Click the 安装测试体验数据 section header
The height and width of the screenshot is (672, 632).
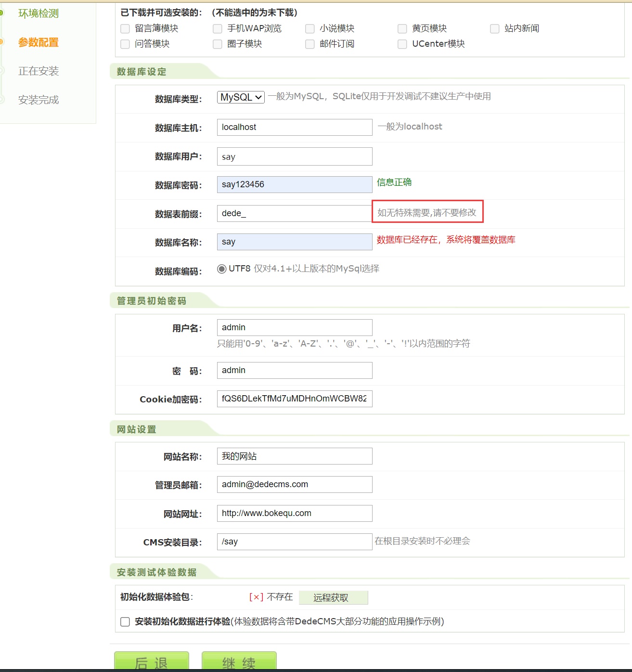(x=157, y=572)
